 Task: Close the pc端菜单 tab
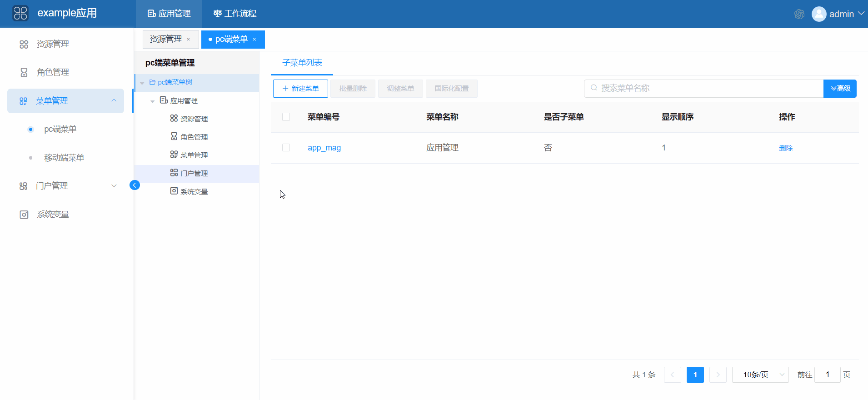click(x=254, y=40)
